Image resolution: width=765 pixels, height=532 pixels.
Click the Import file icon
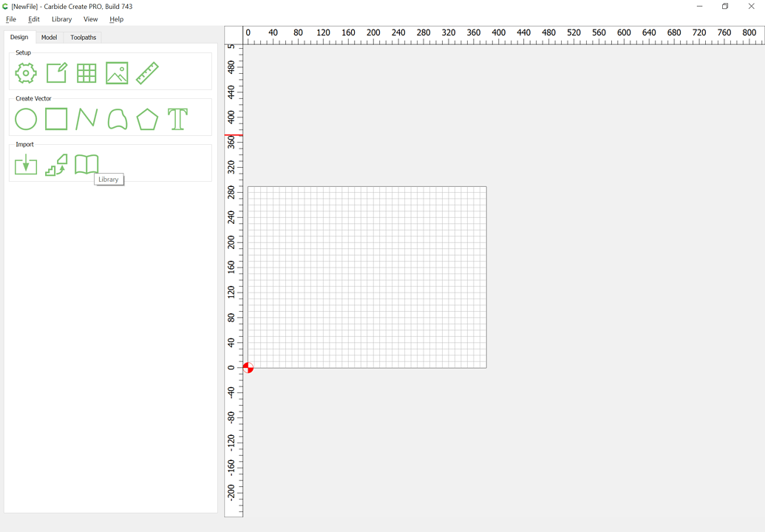point(26,164)
